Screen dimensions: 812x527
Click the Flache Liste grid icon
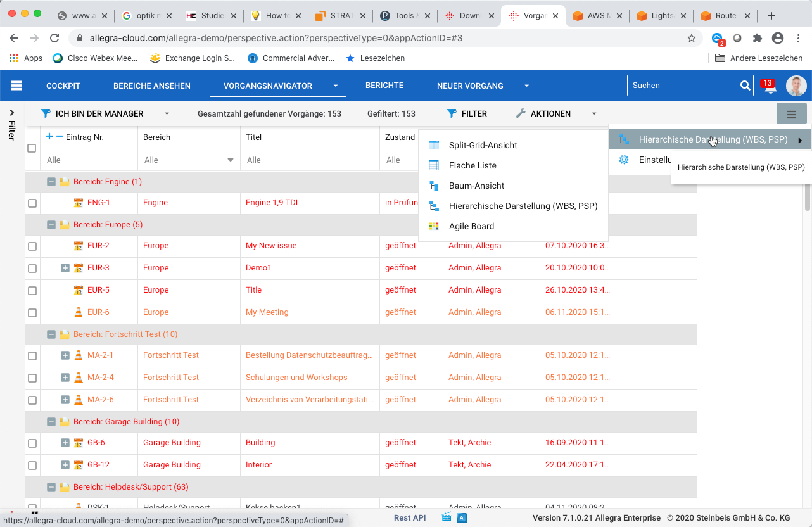pos(434,165)
